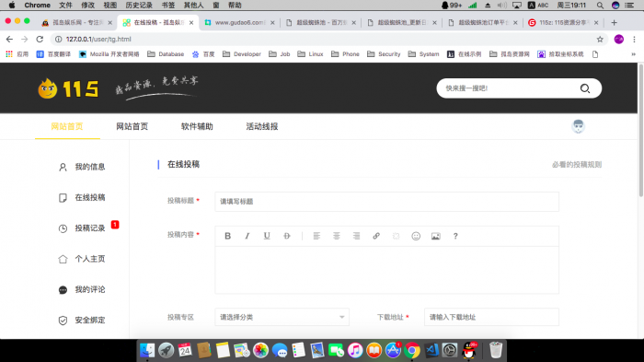Apply strikethrough in the editor toolbar

click(x=287, y=236)
